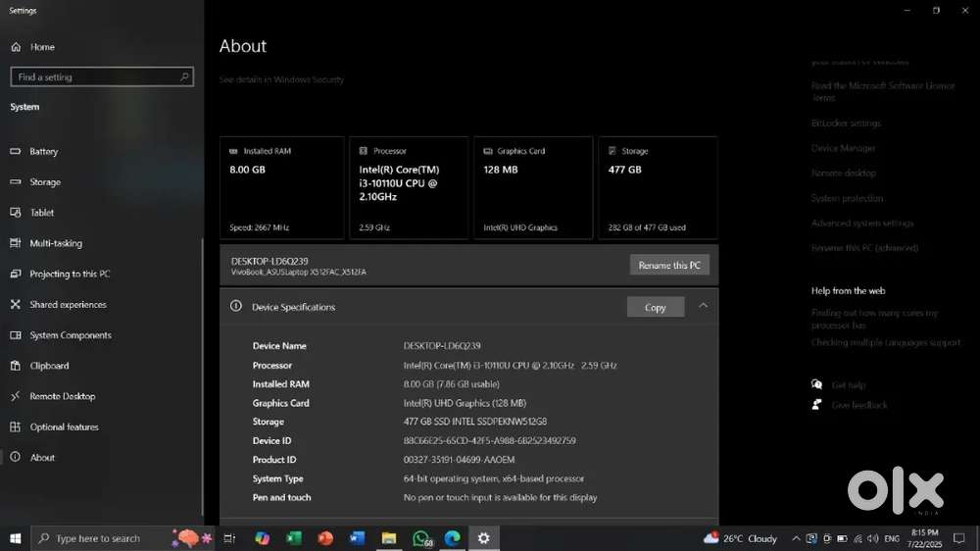
Task: Copy device specifications
Action: click(x=655, y=307)
